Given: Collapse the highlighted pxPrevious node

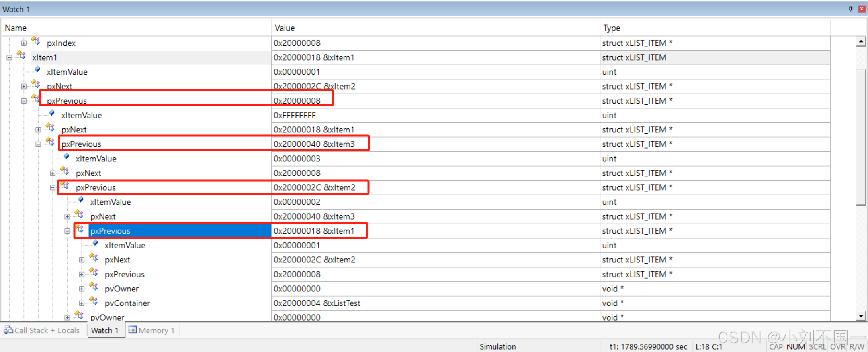Looking at the screenshot, I should click(67, 231).
